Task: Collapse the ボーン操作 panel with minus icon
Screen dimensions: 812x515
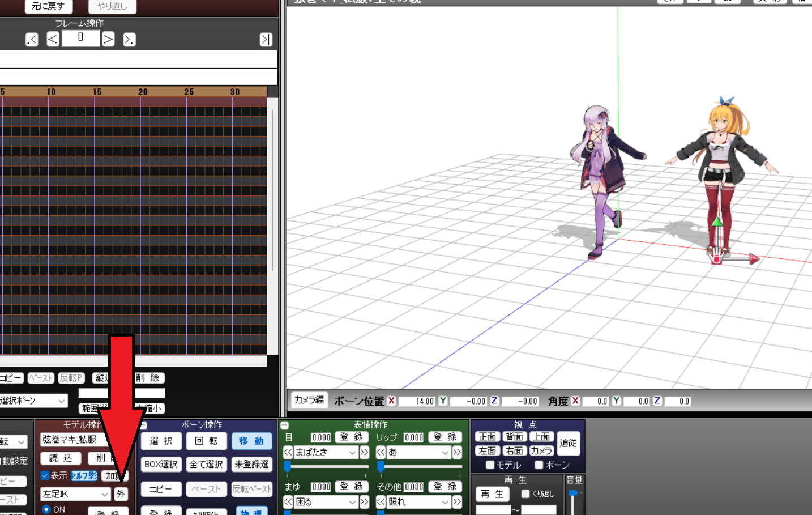Action: pos(143,425)
